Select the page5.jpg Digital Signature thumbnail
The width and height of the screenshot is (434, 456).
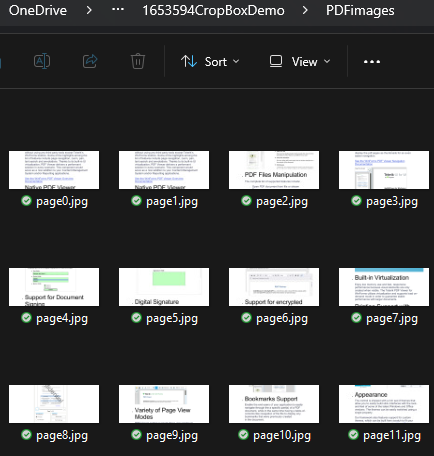tap(164, 287)
